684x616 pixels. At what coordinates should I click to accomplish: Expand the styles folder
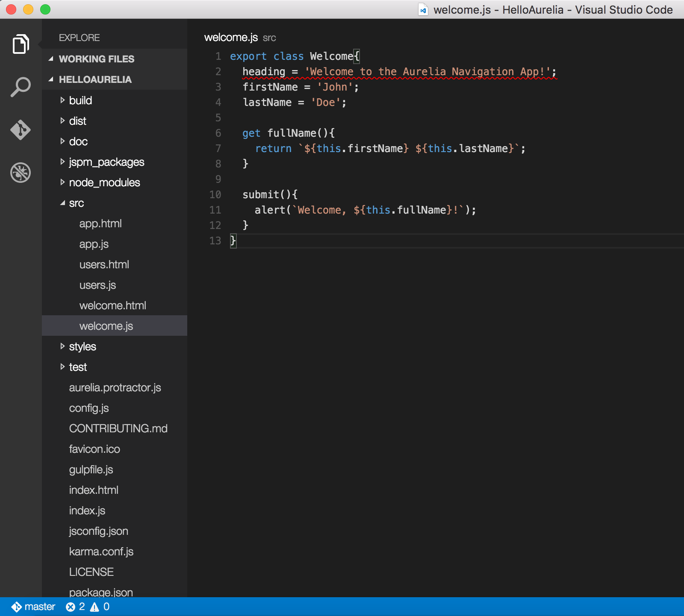point(62,346)
